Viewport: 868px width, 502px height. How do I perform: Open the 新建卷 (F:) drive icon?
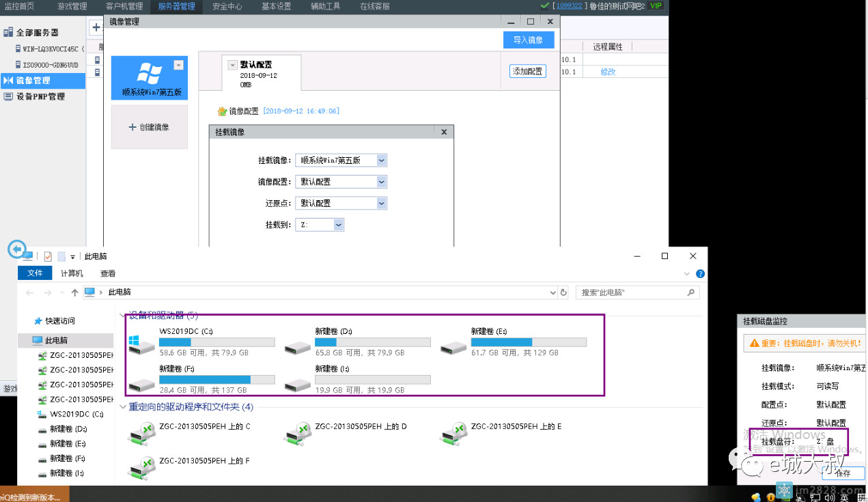pyautogui.click(x=142, y=381)
